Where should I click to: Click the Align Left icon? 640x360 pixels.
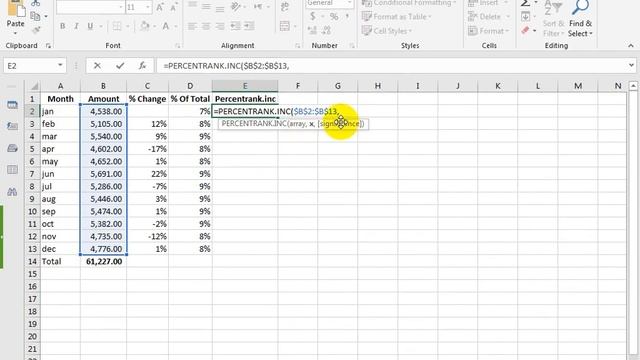pos(192,26)
